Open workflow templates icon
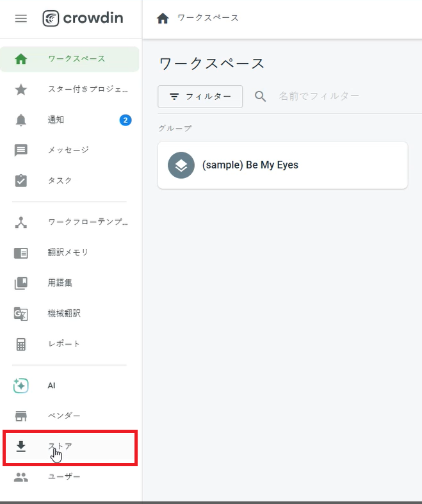 point(21,222)
